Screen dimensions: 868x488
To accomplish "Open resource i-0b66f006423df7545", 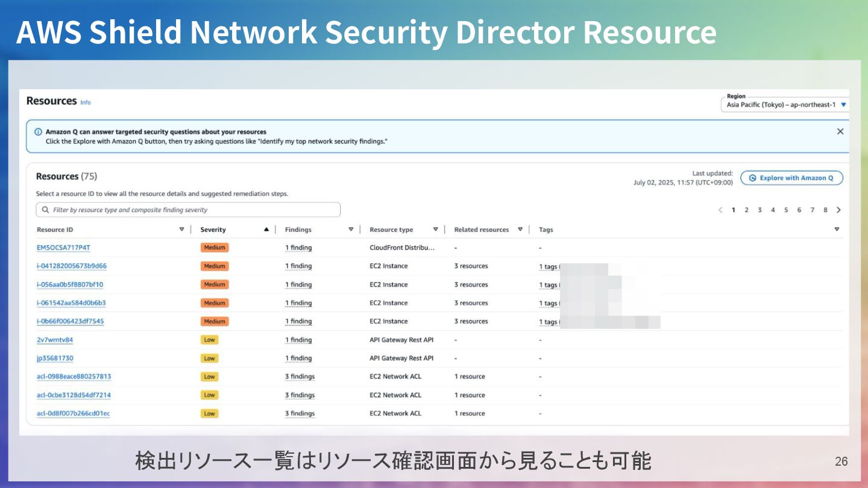I will pyautogui.click(x=70, y=321).
